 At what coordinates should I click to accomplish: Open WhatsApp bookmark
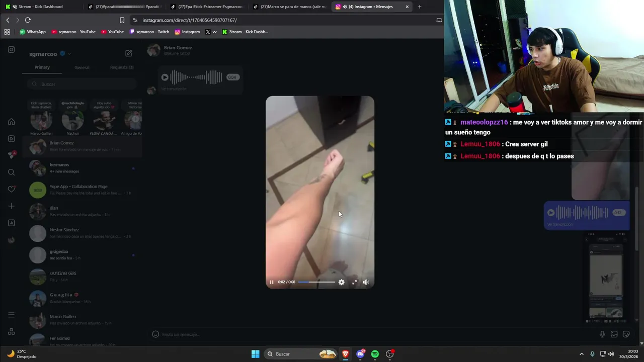[32, 32]
